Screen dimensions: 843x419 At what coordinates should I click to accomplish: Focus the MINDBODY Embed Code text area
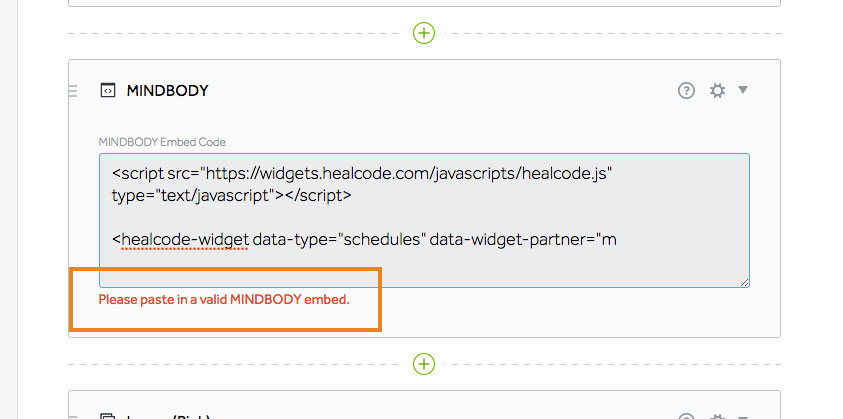[x=424, y=220]
